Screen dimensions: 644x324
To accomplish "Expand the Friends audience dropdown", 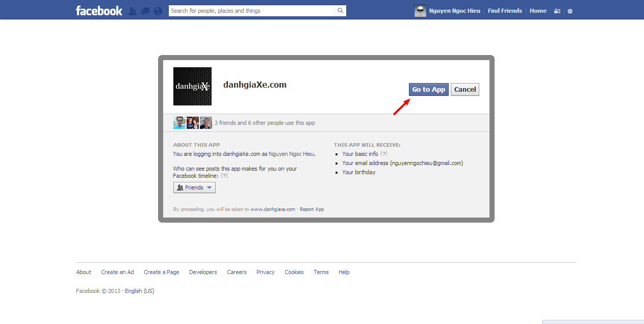I will point(194,187).
